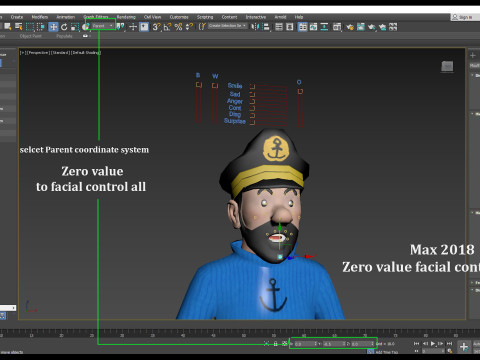The width and height of the screenshot is (480, 360).
Task: Click the W vertical slider handle
Action: point(215,86)
